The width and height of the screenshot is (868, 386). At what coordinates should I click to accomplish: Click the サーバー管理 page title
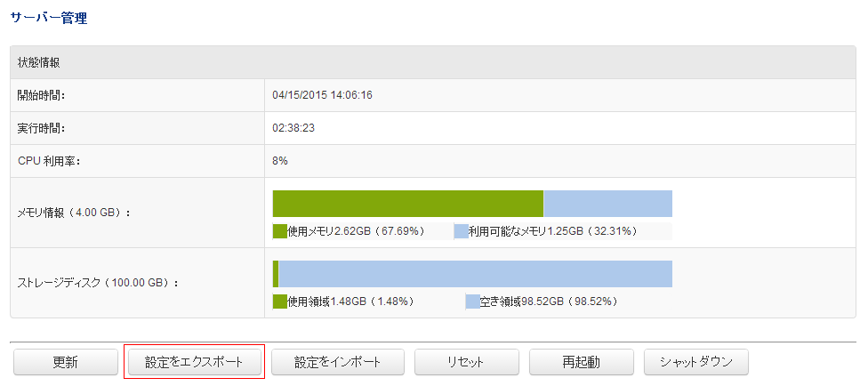tap(48, 18)
